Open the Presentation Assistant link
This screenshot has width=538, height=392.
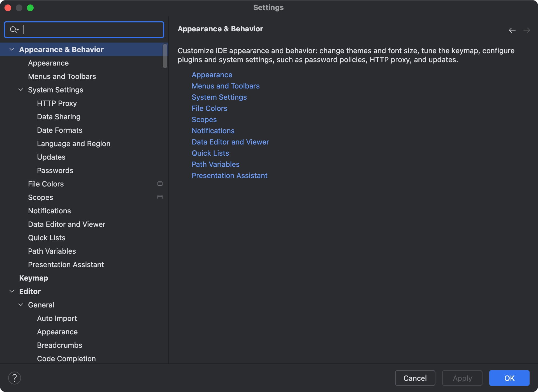229,176
